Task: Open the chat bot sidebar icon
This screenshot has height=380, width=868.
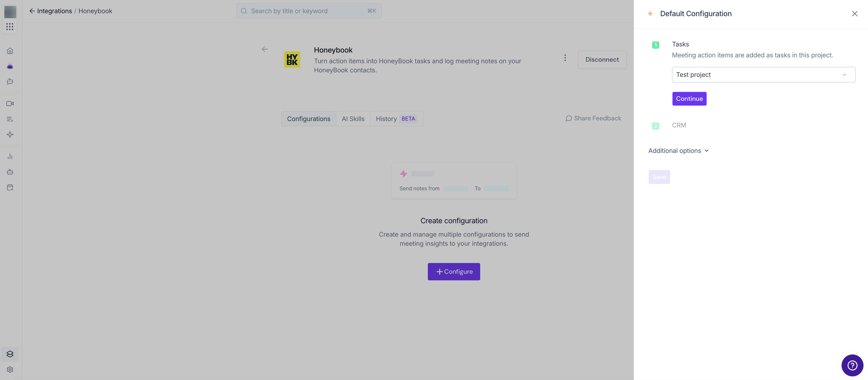Action: [x=10, y=82]
